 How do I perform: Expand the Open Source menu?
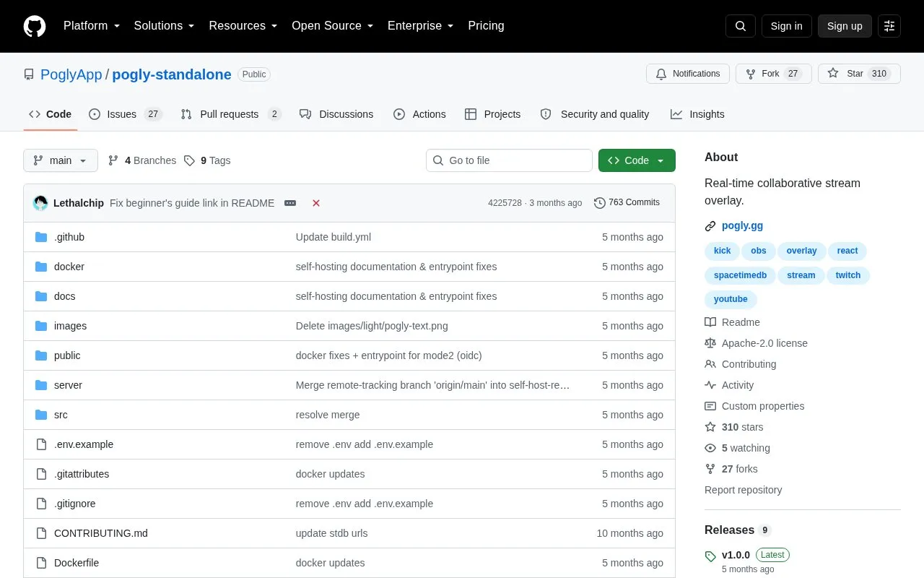point(333,26)
